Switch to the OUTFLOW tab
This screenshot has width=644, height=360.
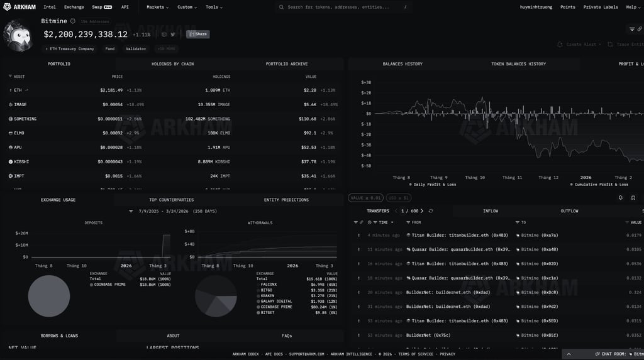point(569,211)
